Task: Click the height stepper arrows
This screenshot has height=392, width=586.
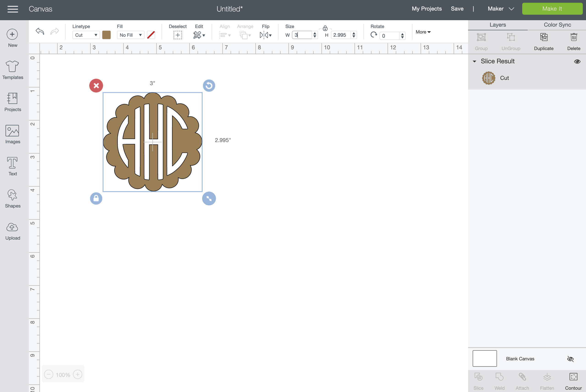Action: [x=354, y=35]
